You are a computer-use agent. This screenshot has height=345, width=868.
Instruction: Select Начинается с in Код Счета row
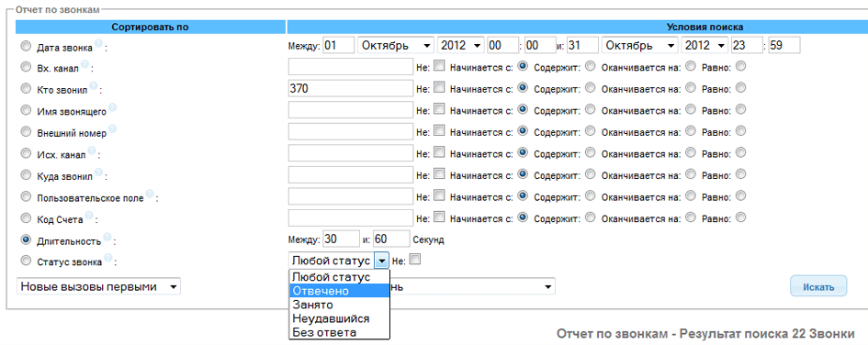tap(522, 217)
